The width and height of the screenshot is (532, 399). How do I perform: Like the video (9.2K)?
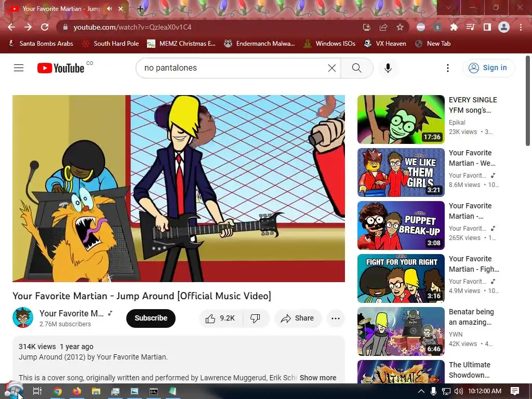pyautogui.click(x=220, y=318)
